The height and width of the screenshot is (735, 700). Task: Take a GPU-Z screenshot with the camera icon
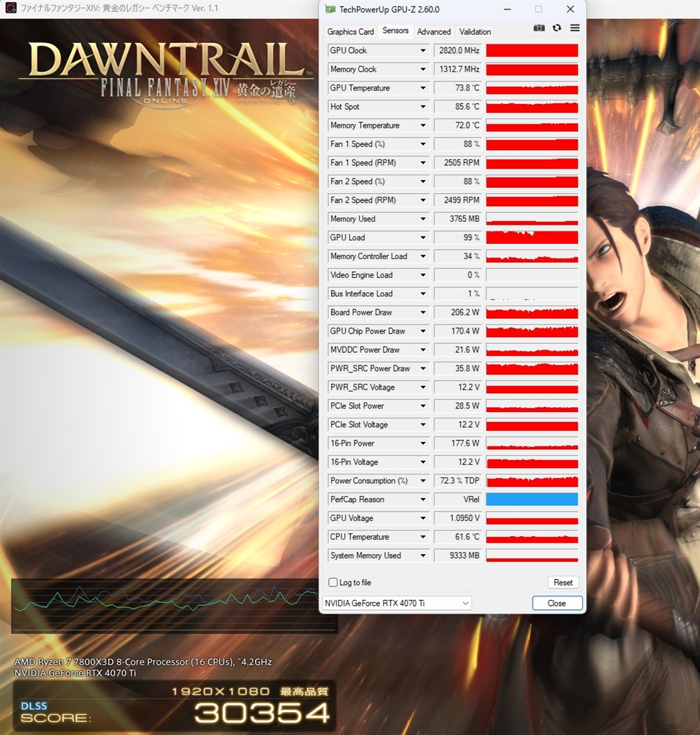click(539, 28)
